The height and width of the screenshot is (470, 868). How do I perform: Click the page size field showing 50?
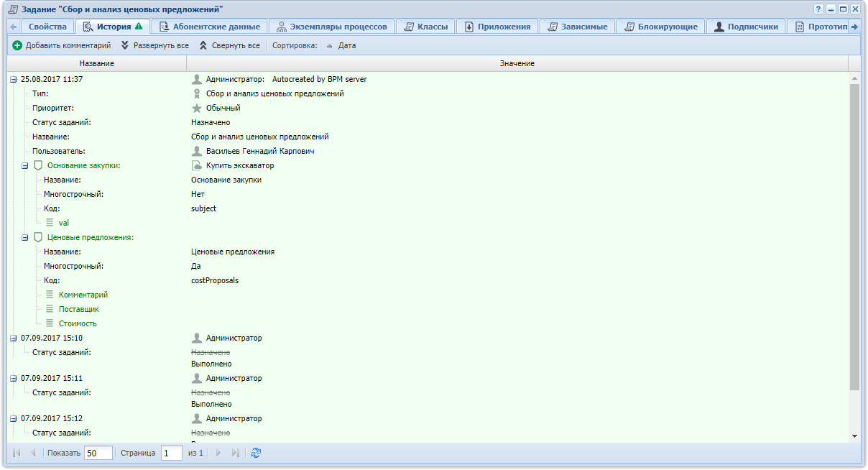pyautogui.click(x=98, y=453)
